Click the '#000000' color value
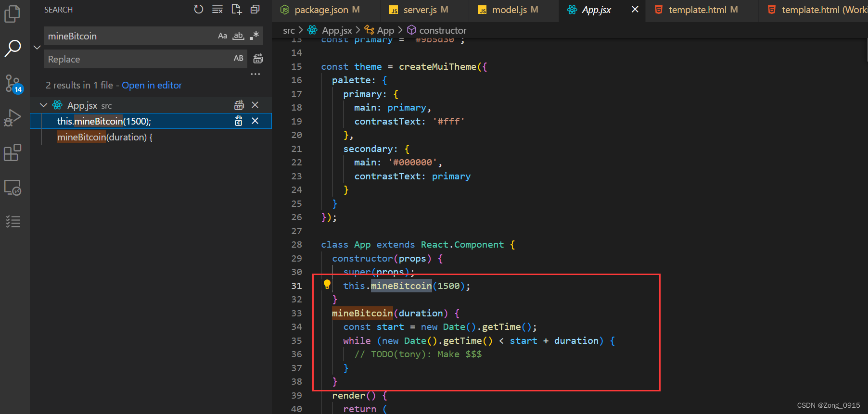 point(412,163)
